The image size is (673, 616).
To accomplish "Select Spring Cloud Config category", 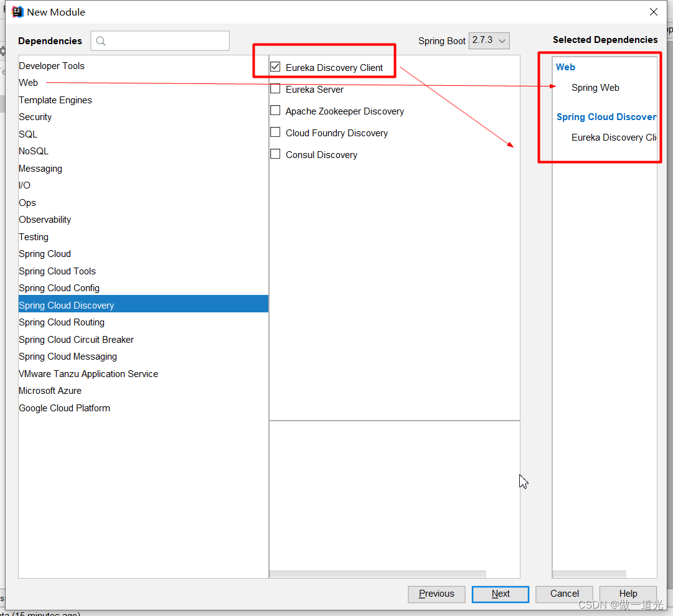I will [143, 288].
